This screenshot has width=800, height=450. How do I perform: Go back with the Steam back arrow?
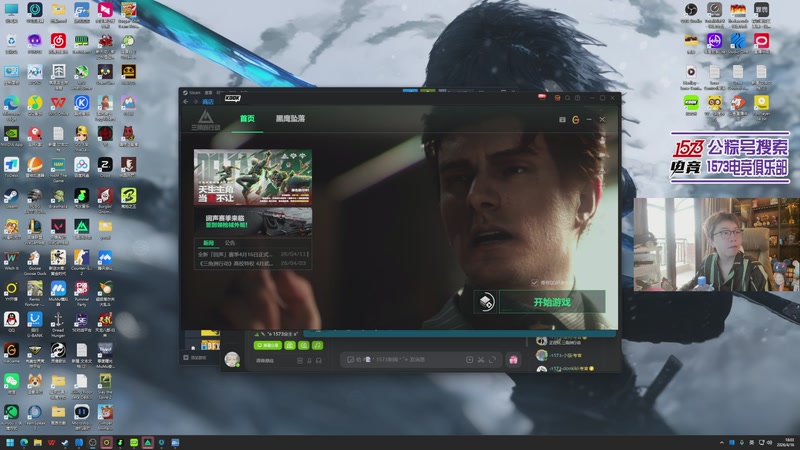click(x=186, y=102)
